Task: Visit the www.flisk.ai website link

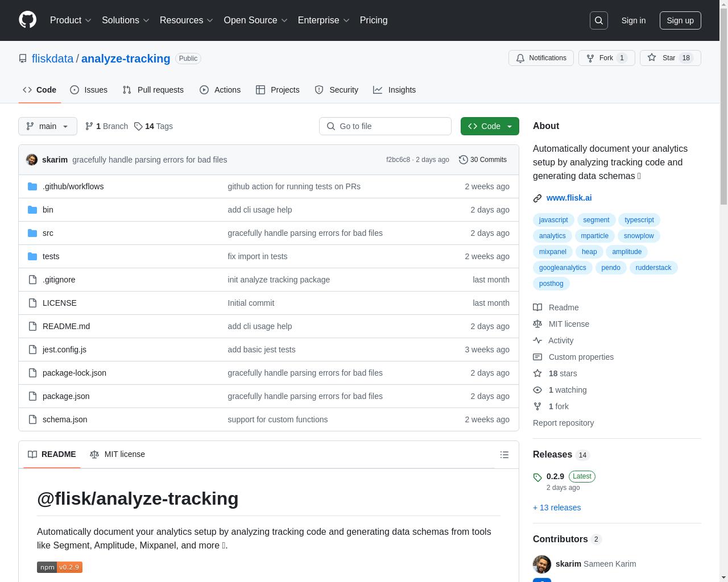Action: click(569, 198)
